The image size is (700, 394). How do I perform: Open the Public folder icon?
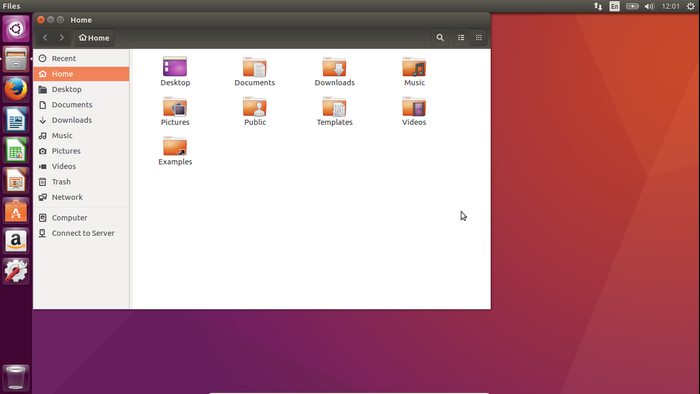tap(254, 107)
